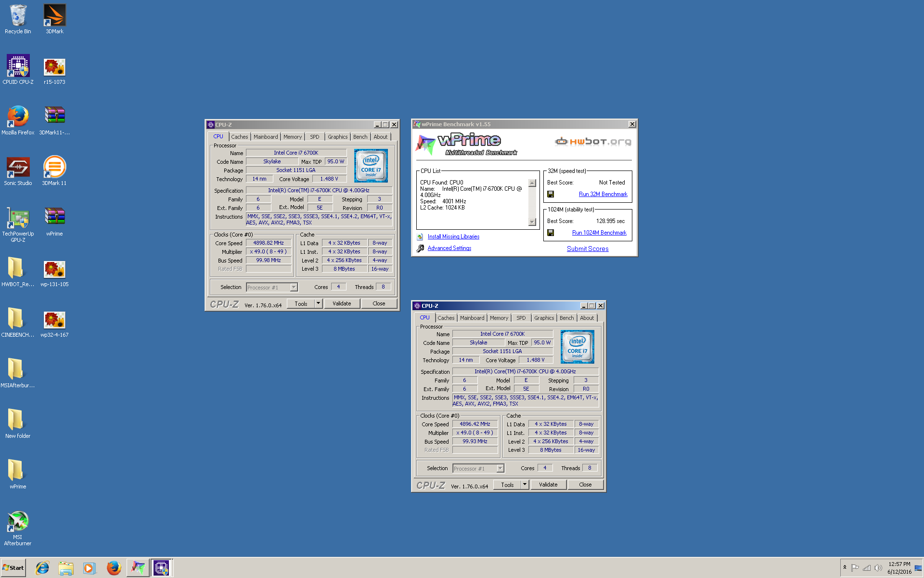Select the Sonic Studio desktop shortcut
Viewport: 924px width, 578px height.
point(18,171)
